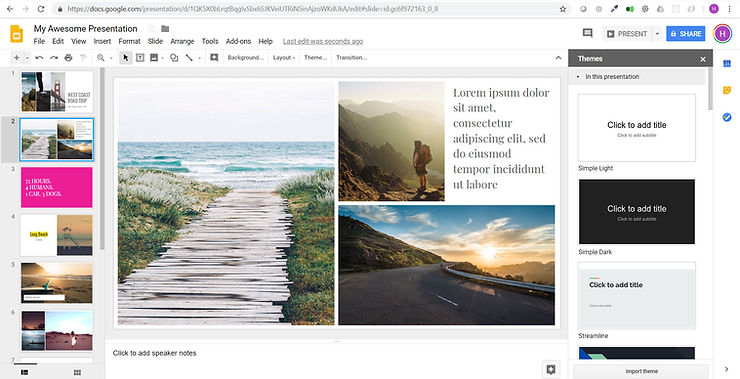Collapse the 'In this presentation' section

click(x=578, y=76)
